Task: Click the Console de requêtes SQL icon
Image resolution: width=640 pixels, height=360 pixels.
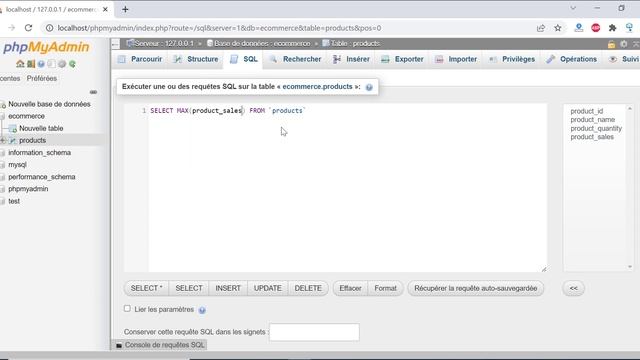Action: tap(119, 345)
